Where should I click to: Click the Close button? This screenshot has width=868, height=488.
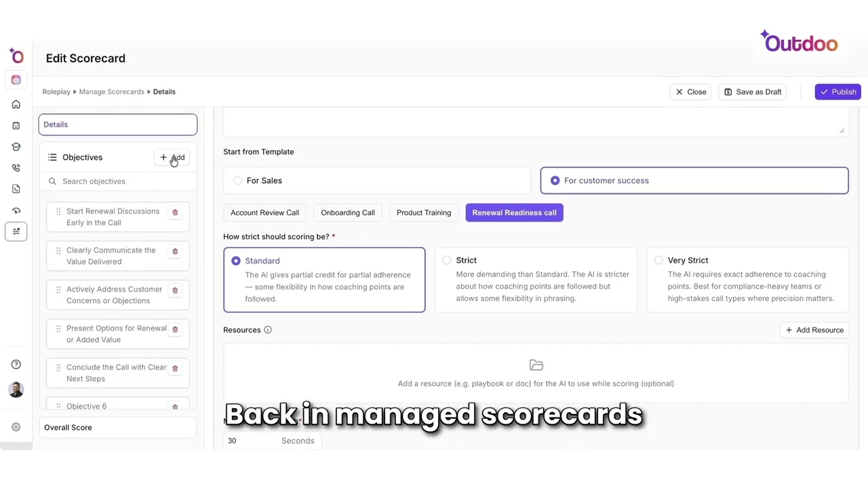point(690,92)
